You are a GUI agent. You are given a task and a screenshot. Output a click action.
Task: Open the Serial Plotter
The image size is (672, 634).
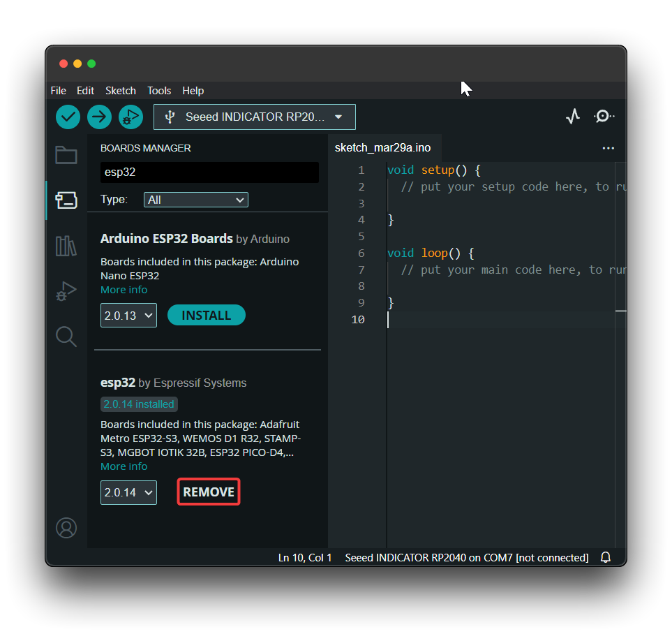pos(573,116)
